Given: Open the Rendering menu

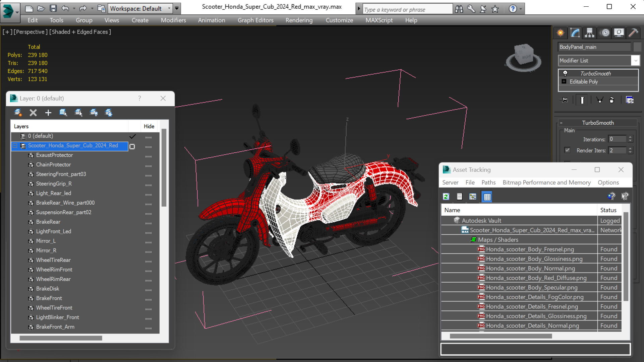Looking at the screenshot, I should tap(299, 20).
